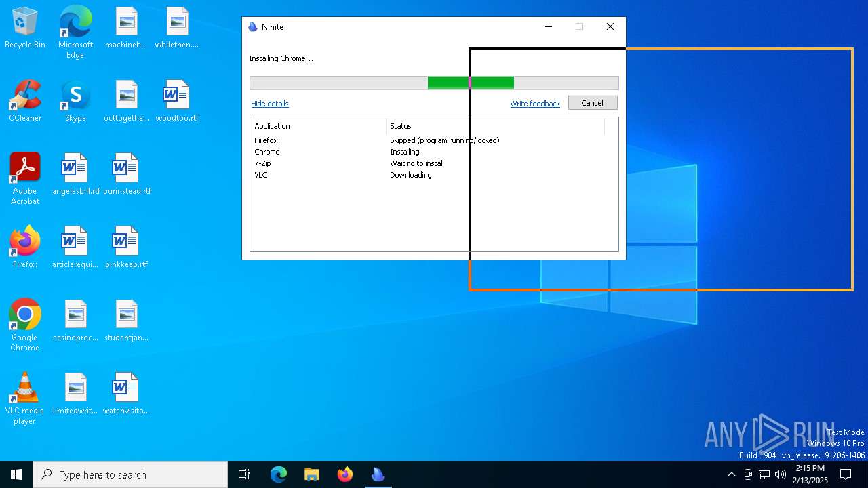The width and height of the screenshot is (868, 488).
Task: Click the Ninite window title icon
Action: pyautogui.click(x=253, y=27)
